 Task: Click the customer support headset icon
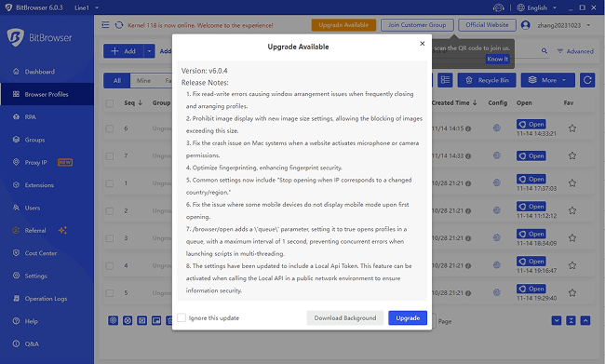coord(499,7)
